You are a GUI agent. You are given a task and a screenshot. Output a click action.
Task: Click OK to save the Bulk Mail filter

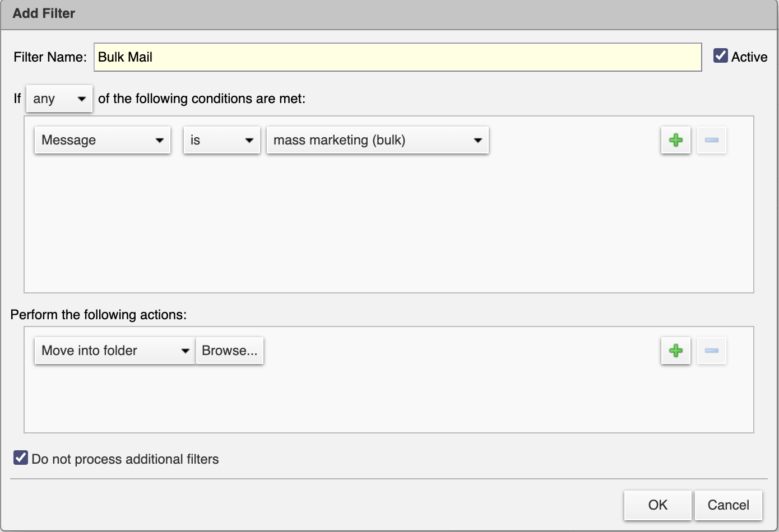tap(657, 505)
